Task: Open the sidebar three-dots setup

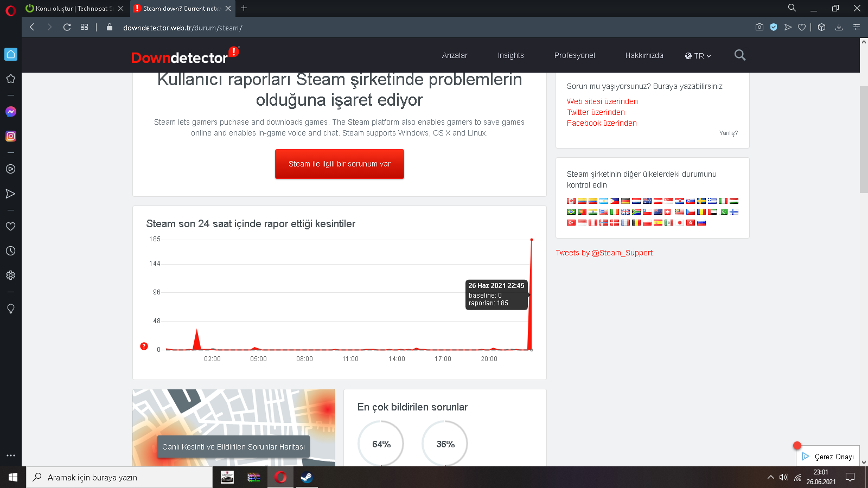Action: point(11,455)
